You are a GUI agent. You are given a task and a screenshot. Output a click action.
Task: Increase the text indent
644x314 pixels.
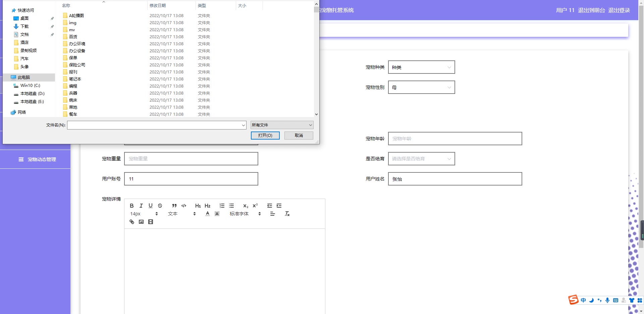pyautogui.click(x=279, y=206)
